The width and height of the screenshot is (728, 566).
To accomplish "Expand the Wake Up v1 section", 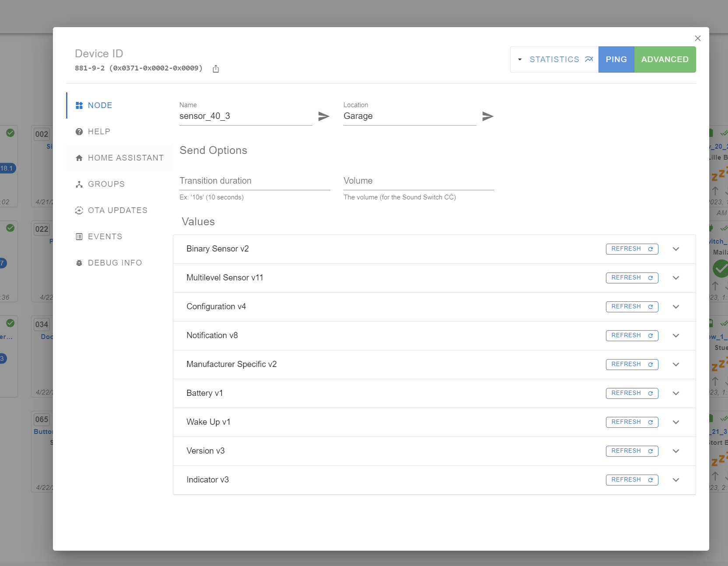I will pyautogui.click(x=676, y=422).
